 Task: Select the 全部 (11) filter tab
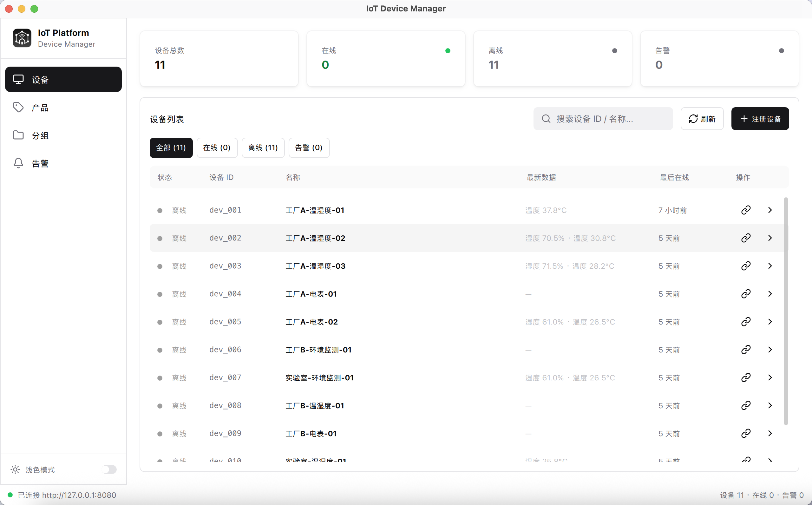(171, 148)
